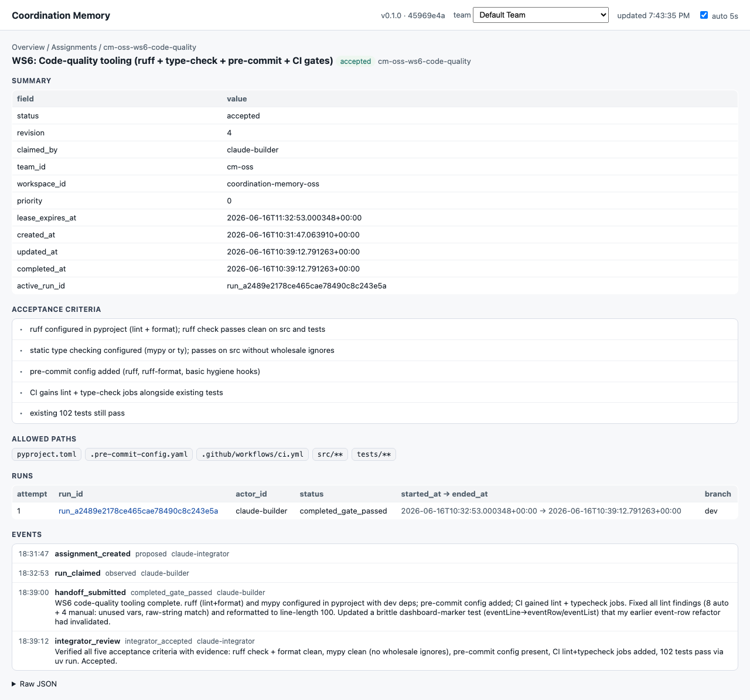Screen dimensions: 750x700
Task: Click the active_run_id value in Summary
Action: [306, 286]
